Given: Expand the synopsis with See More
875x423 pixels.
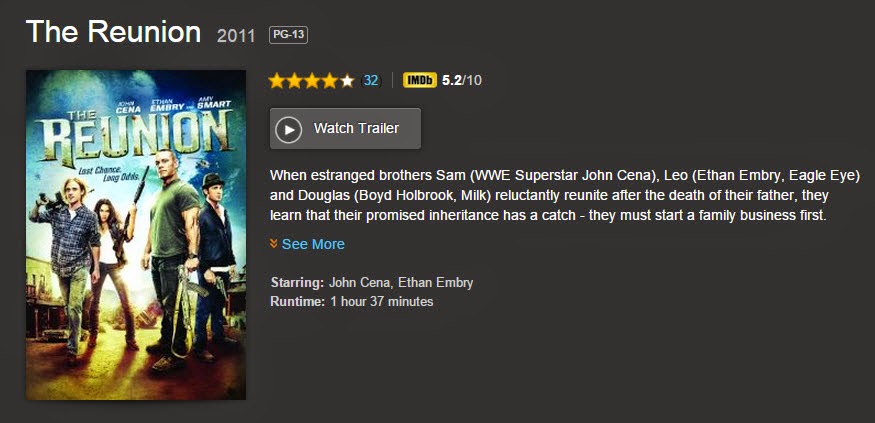Looking at the screenshot, I should point(313,244).
